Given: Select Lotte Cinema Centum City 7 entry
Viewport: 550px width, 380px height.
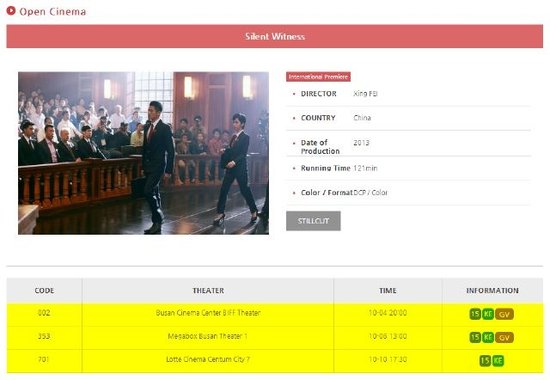Looking at the screenshot, I should 208,359.
